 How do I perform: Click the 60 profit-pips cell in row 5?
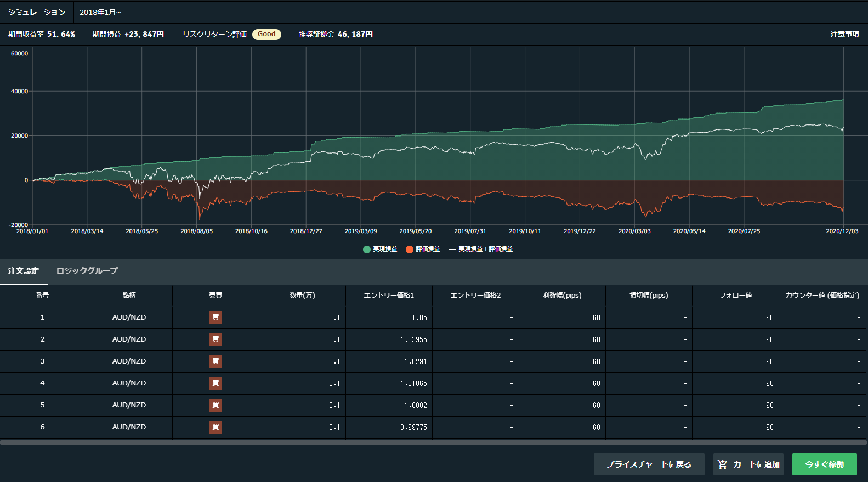point(563,405)
